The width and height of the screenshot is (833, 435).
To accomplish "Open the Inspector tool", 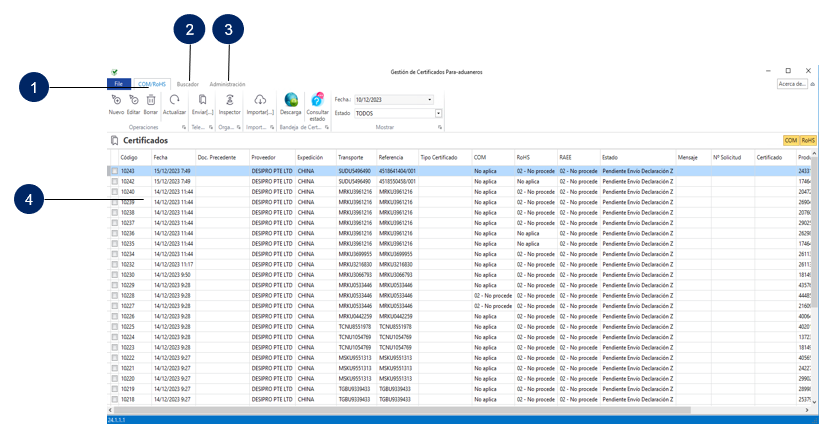I will pos(230,100).
